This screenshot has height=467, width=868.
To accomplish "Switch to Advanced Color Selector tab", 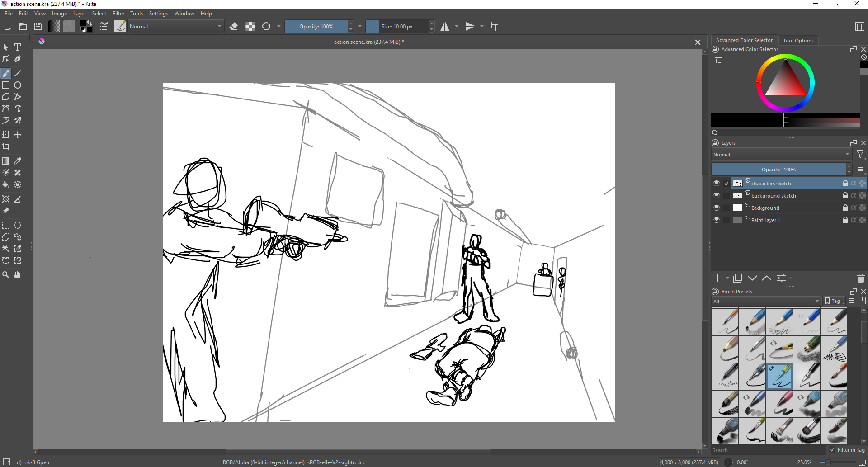I will 744,40.
